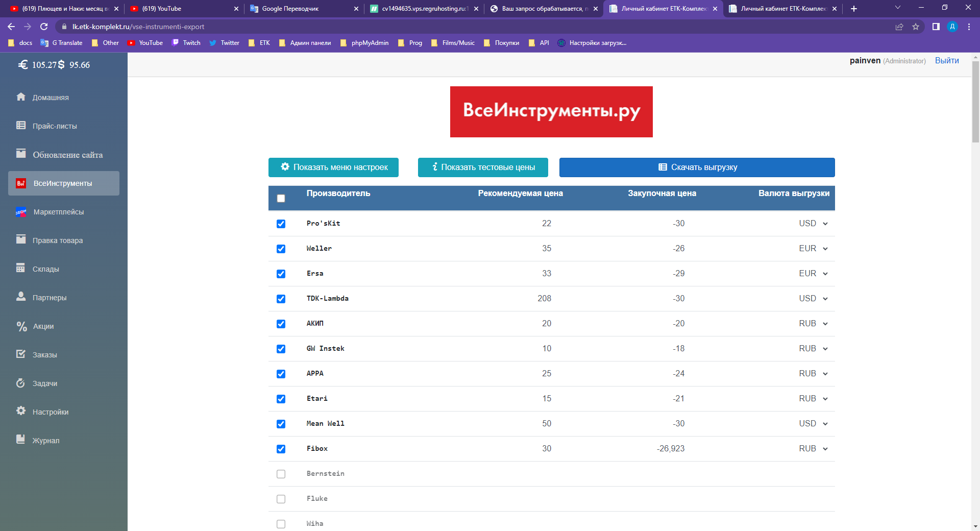Bookmark this page with the star icon
The height and width of the screenshot is (531, 980).
click(x=916, y=27)
